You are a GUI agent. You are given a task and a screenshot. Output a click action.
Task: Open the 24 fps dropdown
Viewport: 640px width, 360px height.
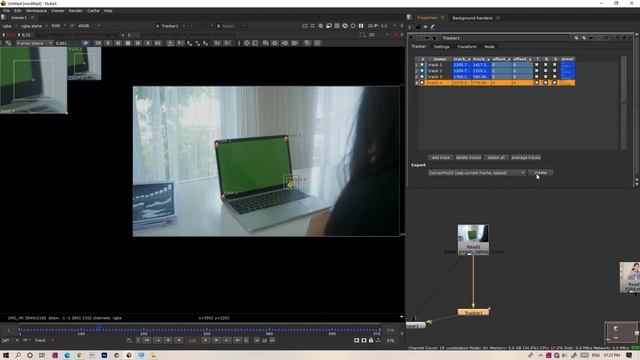(x=9, y=340)
